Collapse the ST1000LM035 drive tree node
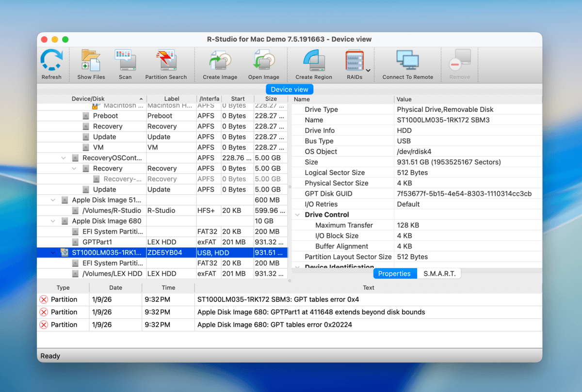The width and height of the screenshot is (582, 392). (53, 253)
